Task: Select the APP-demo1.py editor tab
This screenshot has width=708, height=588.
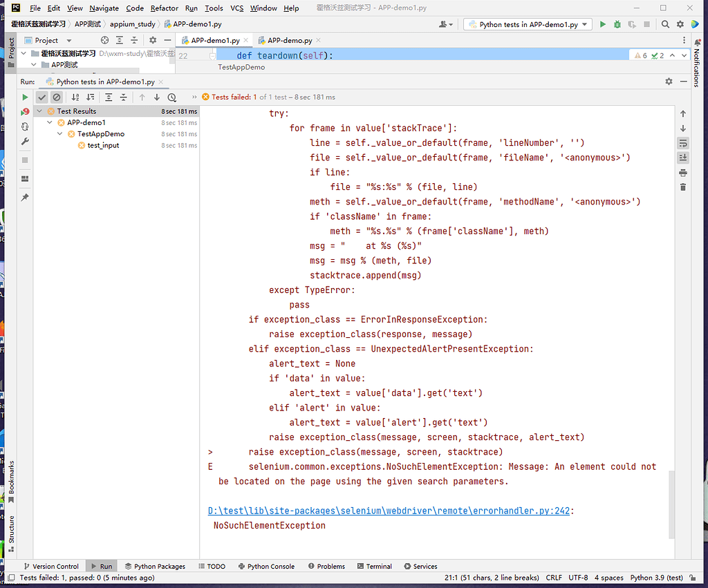Action: [215, 40]
